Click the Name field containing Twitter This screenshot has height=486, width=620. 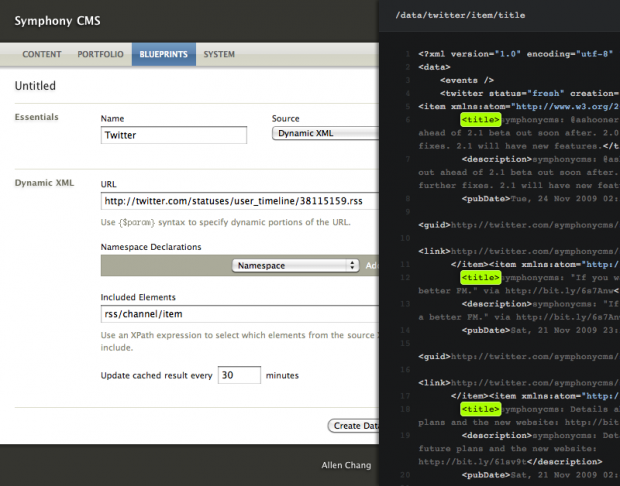tap(174, 135)
